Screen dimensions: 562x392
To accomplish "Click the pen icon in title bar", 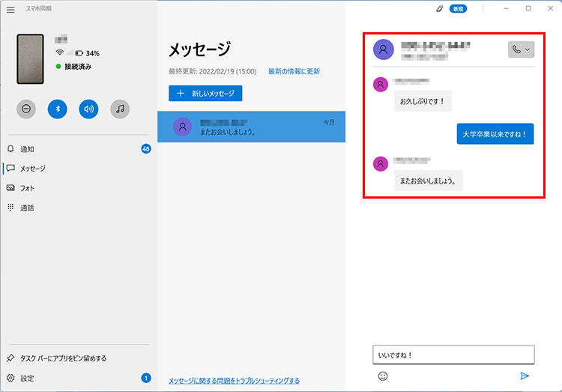I will (440, 8).
